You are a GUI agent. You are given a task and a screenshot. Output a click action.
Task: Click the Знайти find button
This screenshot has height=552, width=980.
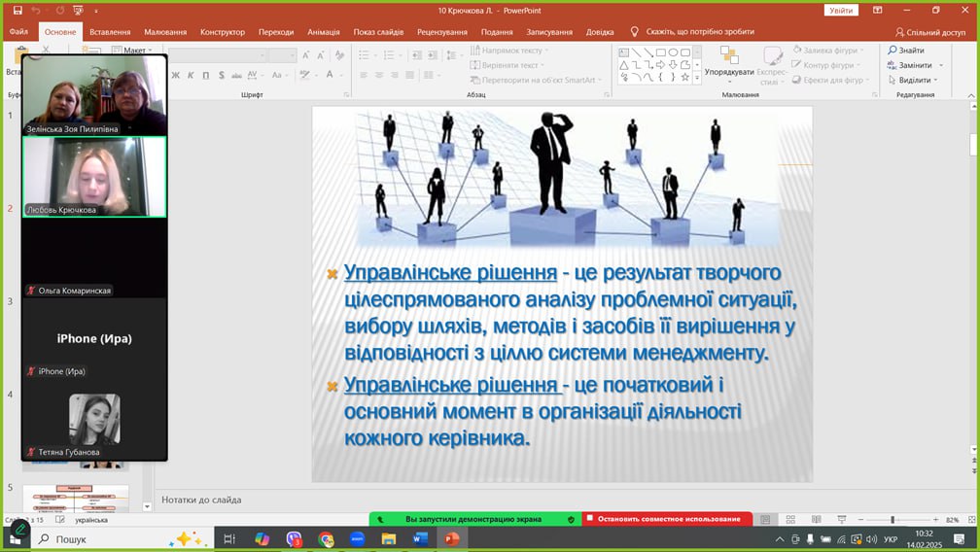905,50
